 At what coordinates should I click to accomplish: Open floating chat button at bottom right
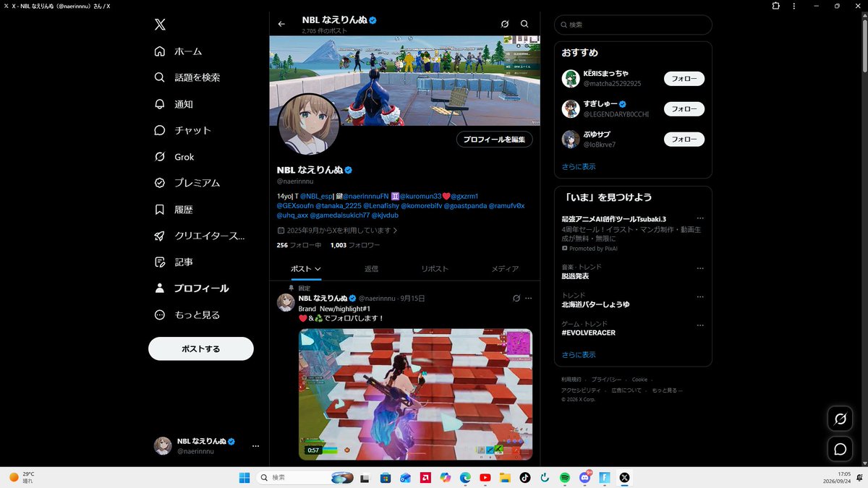coord(841,449)
